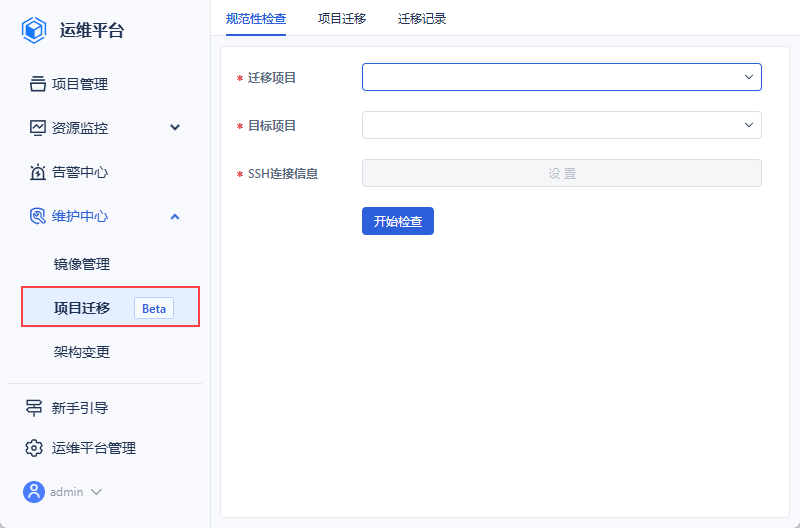Click the SSH连接信息 设置 button

561,173
